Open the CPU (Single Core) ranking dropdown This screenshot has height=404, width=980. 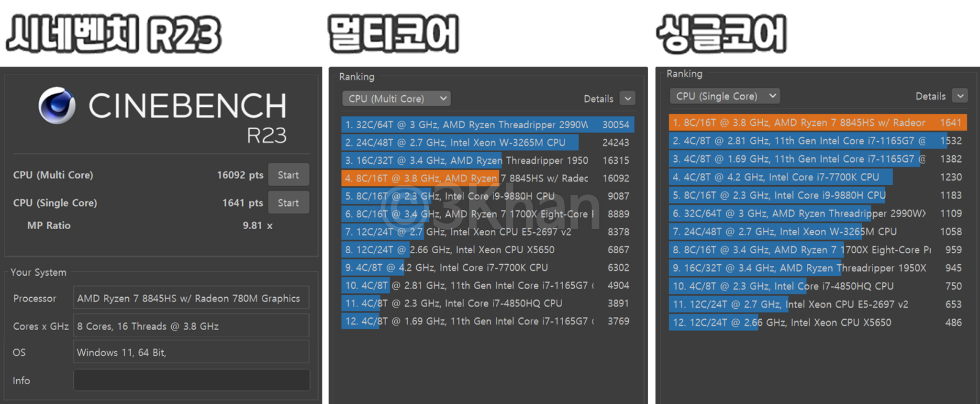724,96
